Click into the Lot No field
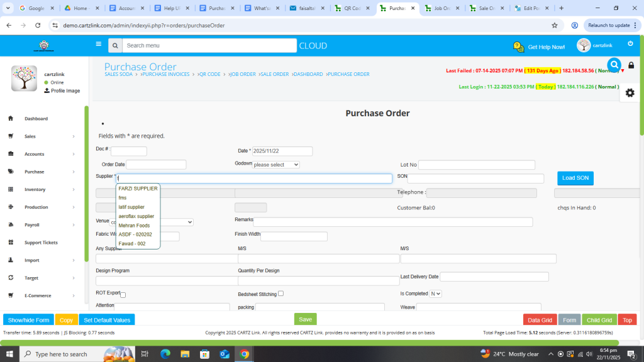 pyautogui.click(x=476, y=165)
